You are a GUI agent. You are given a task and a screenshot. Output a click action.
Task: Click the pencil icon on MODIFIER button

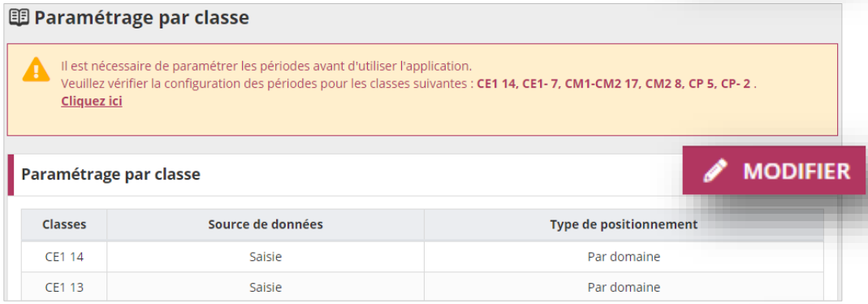click(716, 172)
